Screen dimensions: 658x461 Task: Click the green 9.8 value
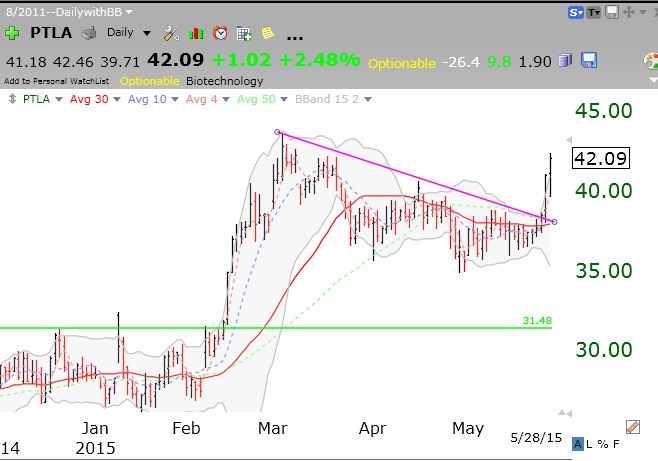(499, 62)
